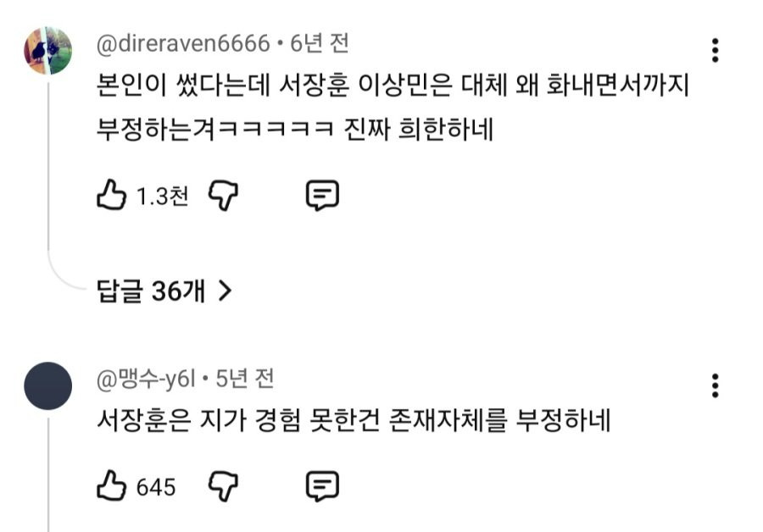Dislike the comment by @맹수-y6l

pyautogui.click(x=223, y=485)
